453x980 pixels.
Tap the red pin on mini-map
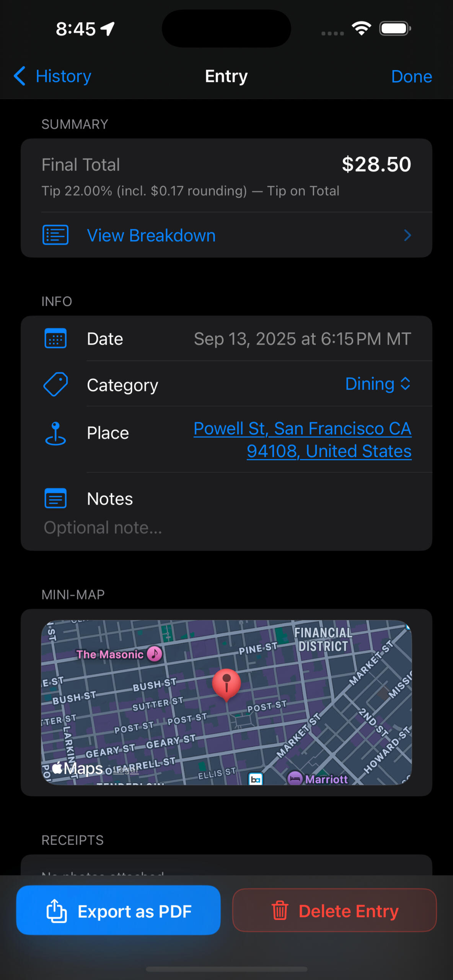[x=226, y=684]
